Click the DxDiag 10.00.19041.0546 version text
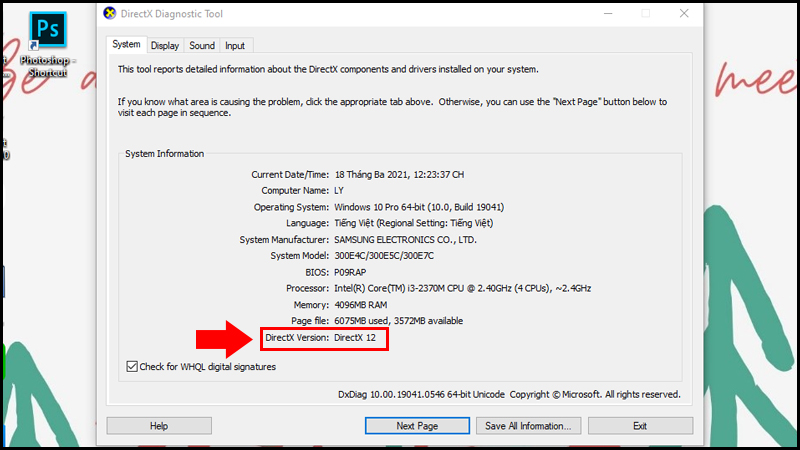 [421, 394]
